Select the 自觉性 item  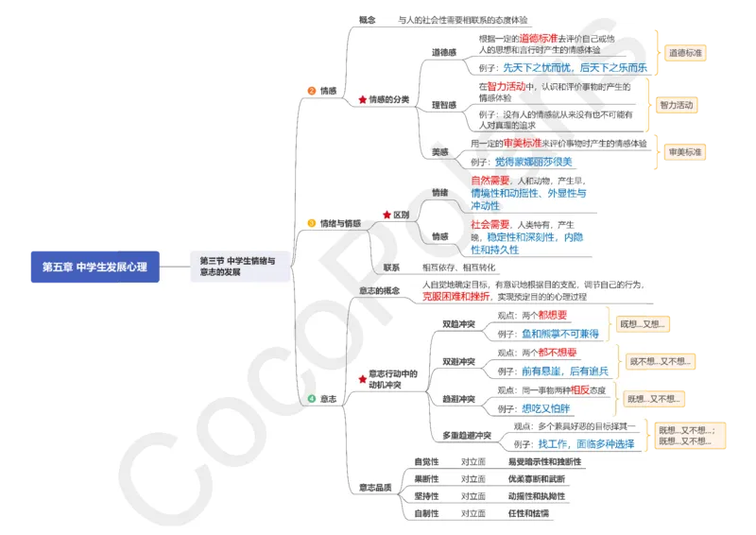pyautogui.click(x=426, y=461)
